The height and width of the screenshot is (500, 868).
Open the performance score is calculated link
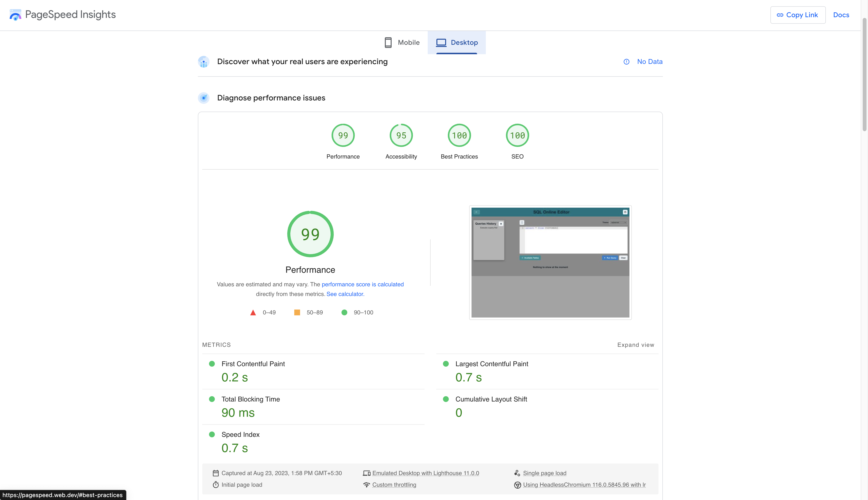pos(363,284)
